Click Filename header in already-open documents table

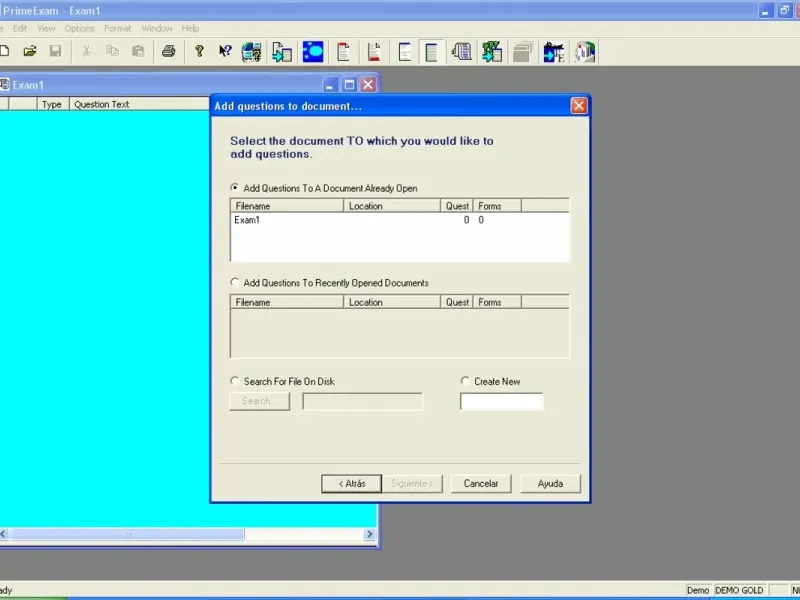click(287, 206)
